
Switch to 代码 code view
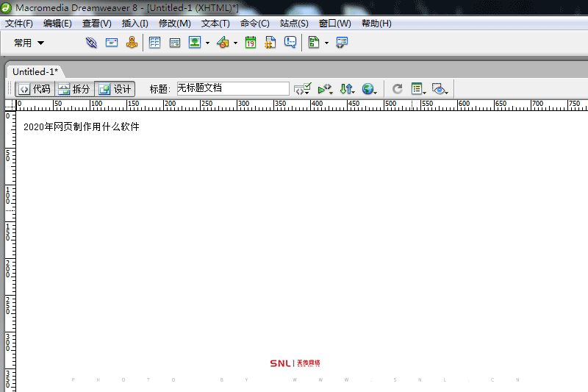click(35, 89)
